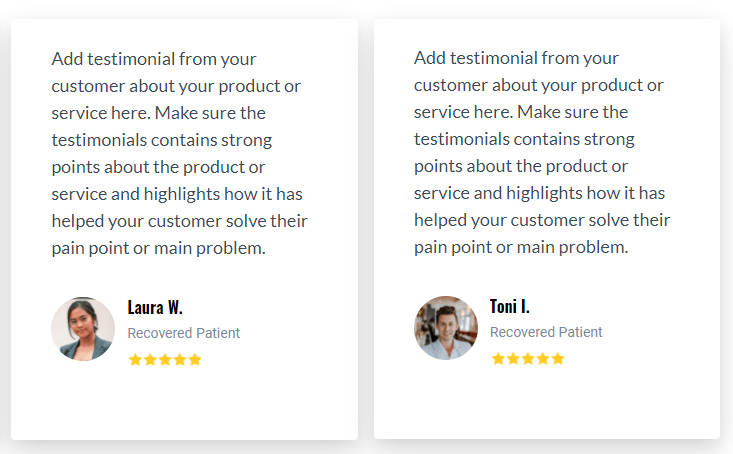
Task: Click the fifth star in Laura's rating
Action: (195, 360)
